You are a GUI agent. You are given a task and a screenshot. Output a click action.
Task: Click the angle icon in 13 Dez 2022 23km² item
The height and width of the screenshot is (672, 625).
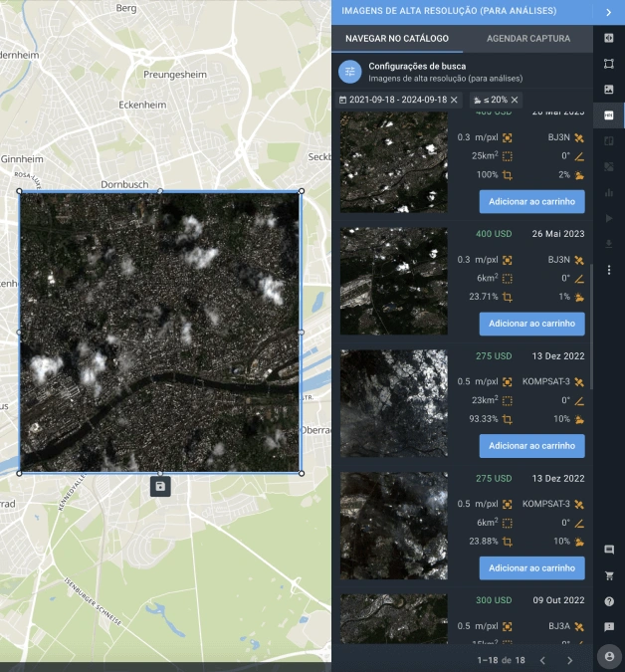(579, 401)
